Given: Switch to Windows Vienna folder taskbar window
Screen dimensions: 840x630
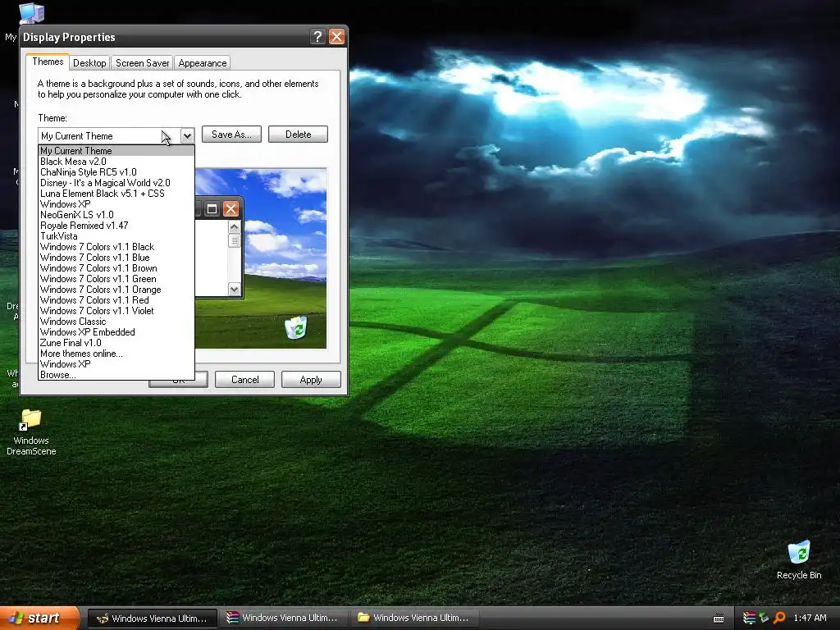Looking at the screenshot, I should (x=413, y=618).
